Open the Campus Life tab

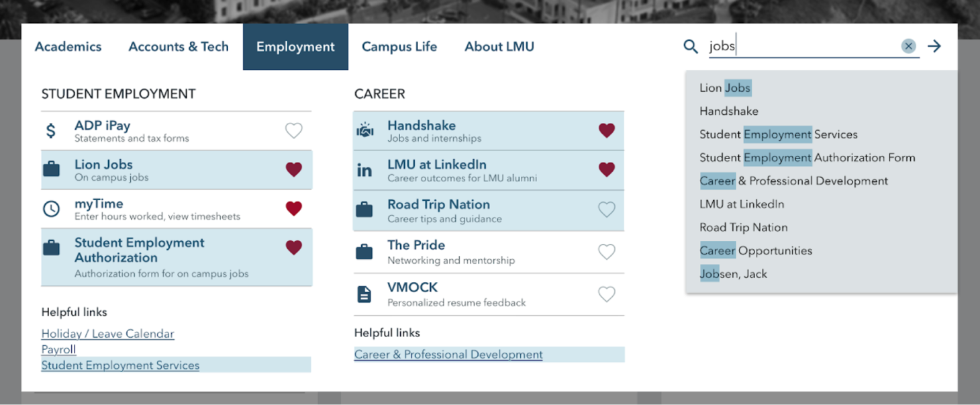tap(399, 47)
